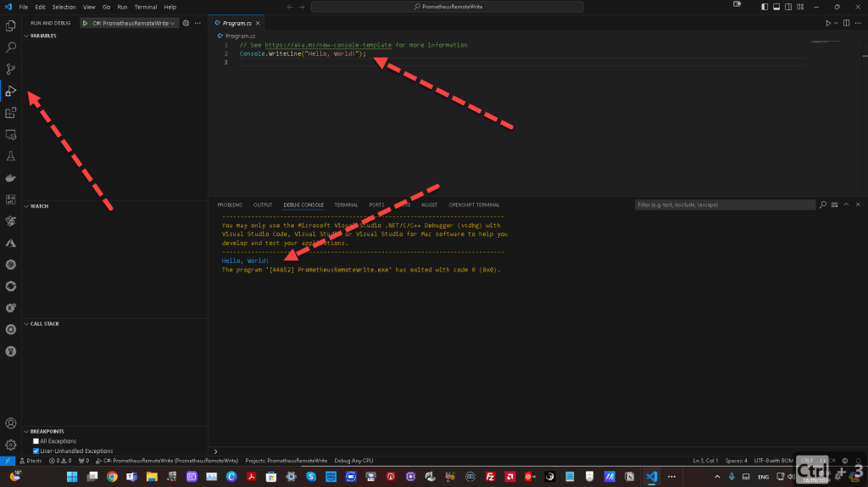
Task: Open Chrome from the Windows taskbar
Action: (112, 477)
